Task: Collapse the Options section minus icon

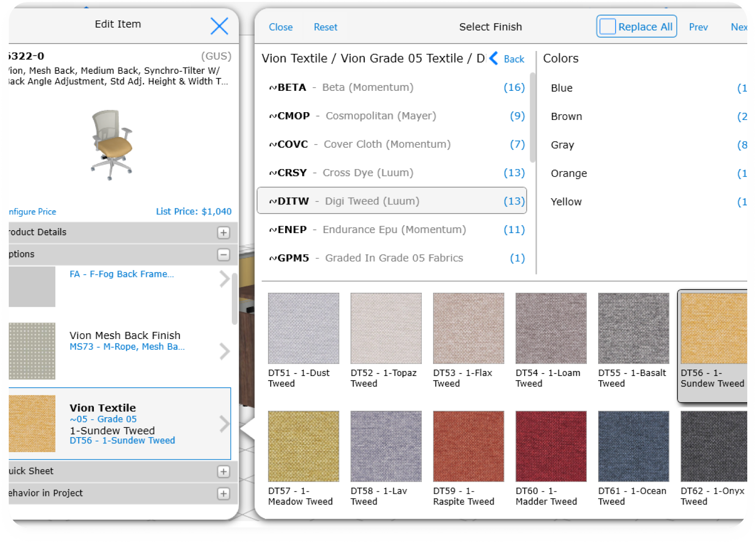Action: (x=223, y=255)
